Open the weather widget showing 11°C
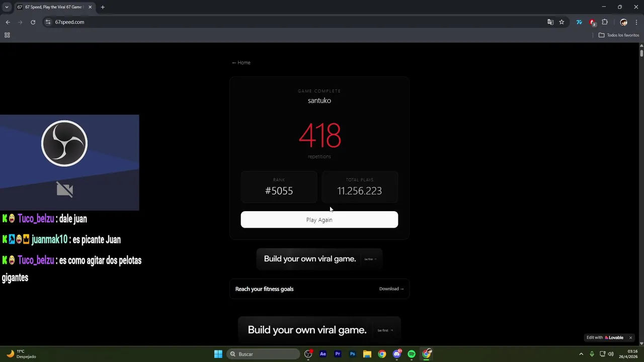 (x=21, y=354)
